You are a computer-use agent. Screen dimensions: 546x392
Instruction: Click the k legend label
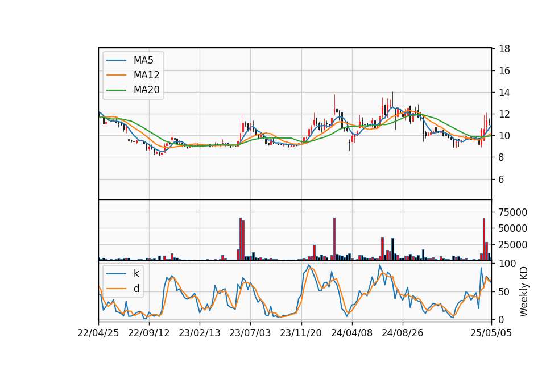tap(136, 273)
